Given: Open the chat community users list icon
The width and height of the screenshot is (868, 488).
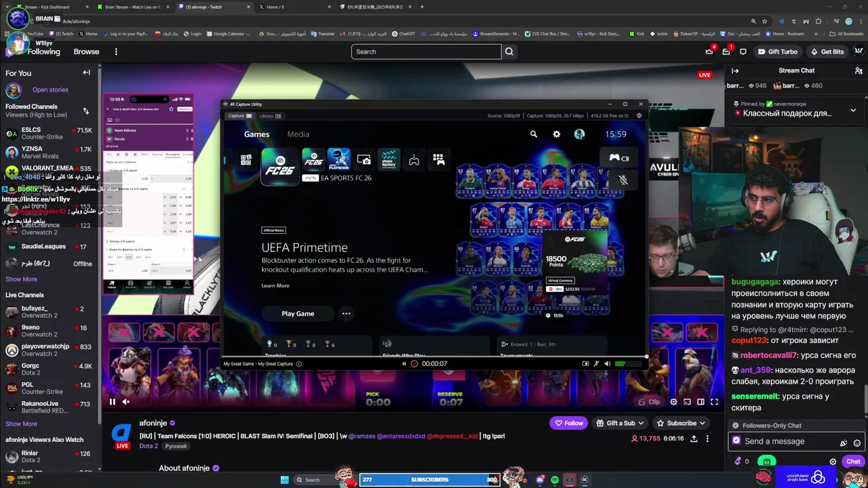Looking at the screenshot, I should (859, 70).
